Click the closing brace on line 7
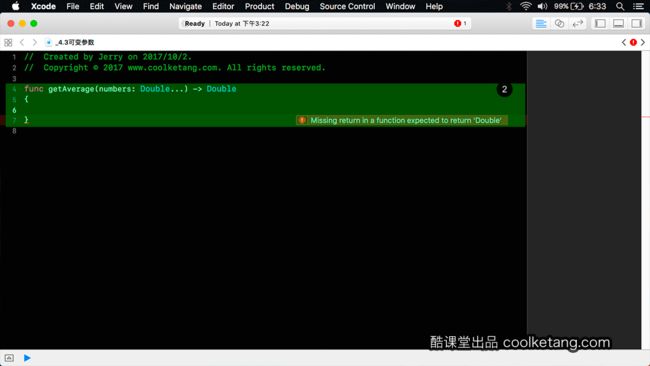This screenshot has height=366, width=650. tap(26, 120)
